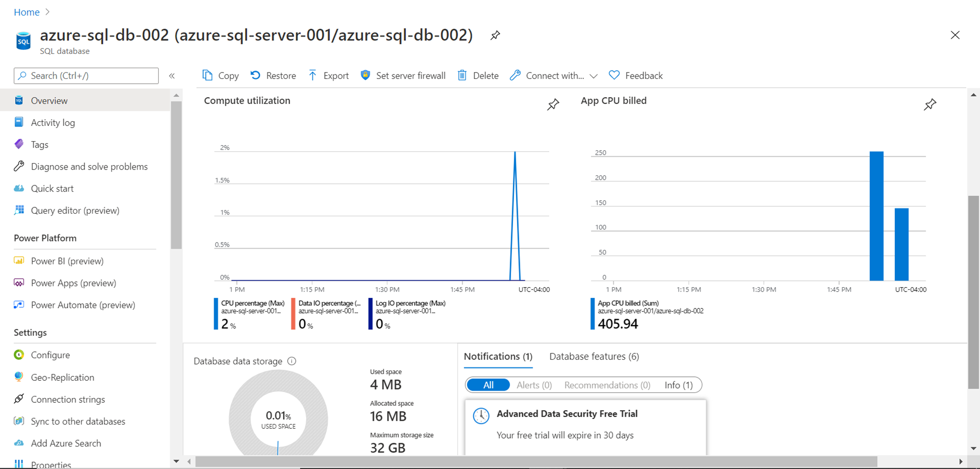The width and height of the screenshot is (980, 469).
Task: Click the Export arrow icon
Action: click(313, 75)
